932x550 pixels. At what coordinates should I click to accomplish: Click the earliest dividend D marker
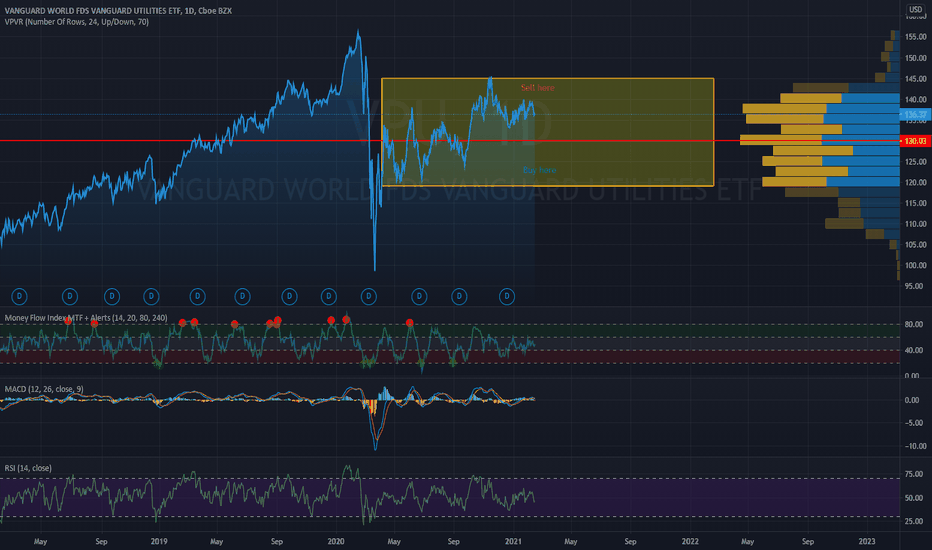point(19,296)
